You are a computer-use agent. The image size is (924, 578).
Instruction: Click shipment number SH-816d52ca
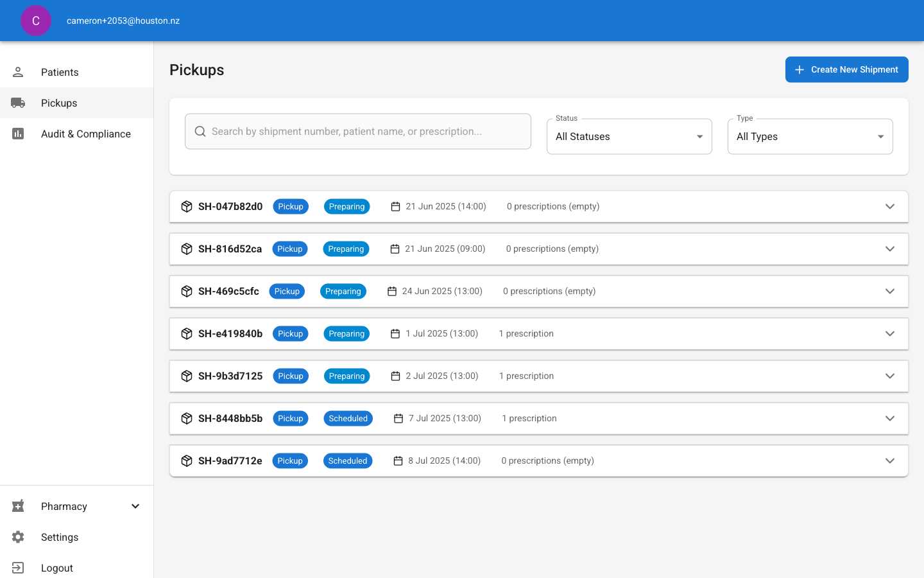point(230,249)
